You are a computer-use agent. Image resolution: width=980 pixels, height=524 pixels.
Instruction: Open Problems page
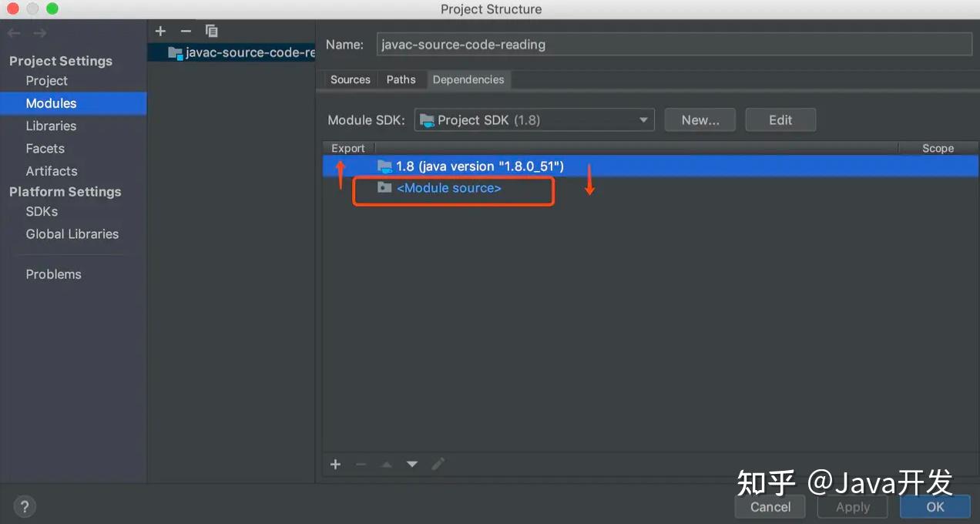(x=53, y=274)
